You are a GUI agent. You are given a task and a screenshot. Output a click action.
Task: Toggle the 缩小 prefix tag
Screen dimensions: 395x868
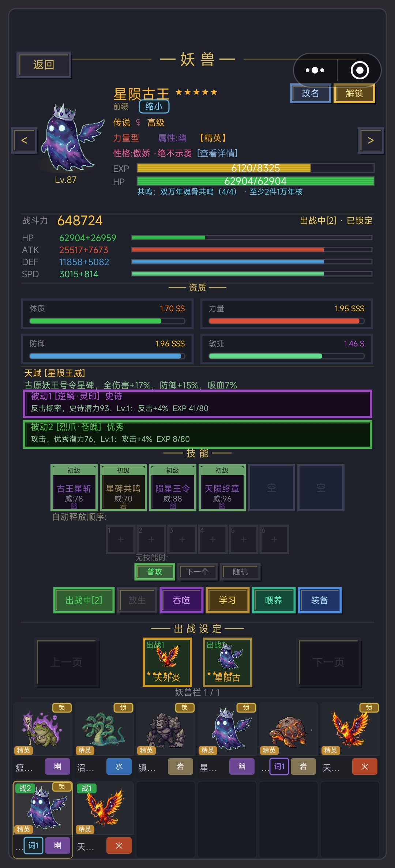pos(154,106)
